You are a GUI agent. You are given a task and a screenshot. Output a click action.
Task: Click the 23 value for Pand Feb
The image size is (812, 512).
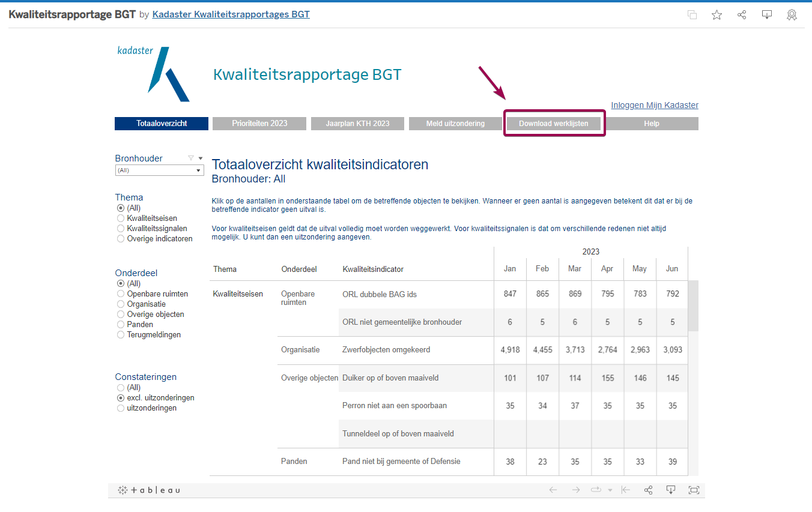click(542, 462)
